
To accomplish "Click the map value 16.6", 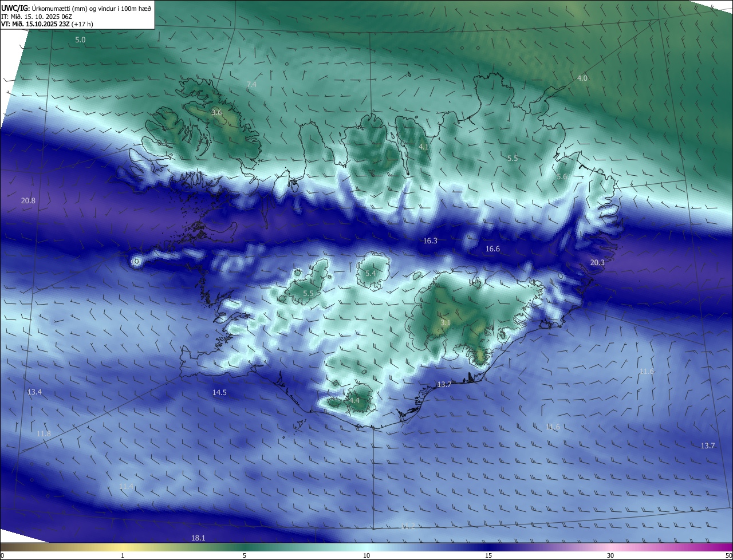I will [492, 249].
